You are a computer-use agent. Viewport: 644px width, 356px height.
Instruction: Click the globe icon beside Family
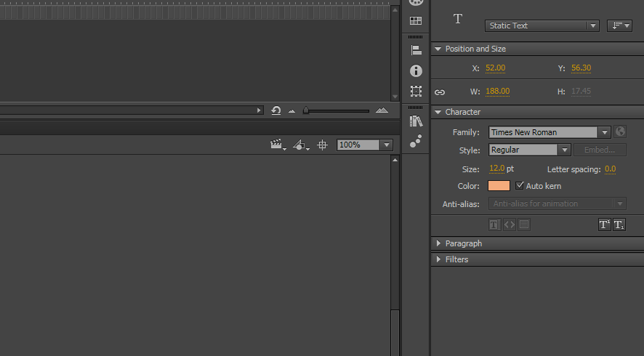click(620, 132)
